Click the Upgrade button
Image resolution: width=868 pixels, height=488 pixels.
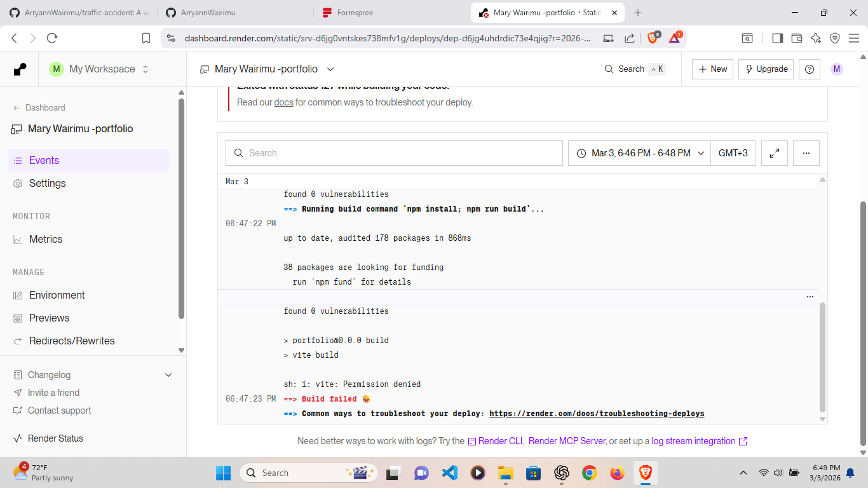click(x=766, y=69)
